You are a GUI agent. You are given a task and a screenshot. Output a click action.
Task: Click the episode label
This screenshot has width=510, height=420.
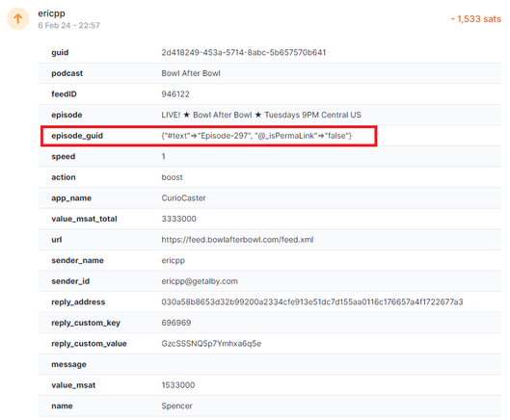pos(67,115)
